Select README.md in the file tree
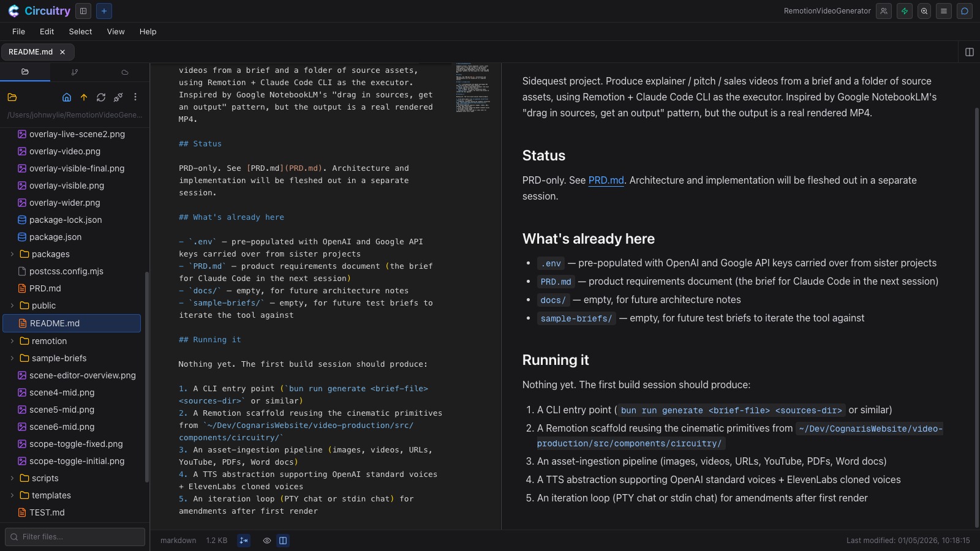The height and width of the screenshot is (551, 980). pyautogui.click(x=72, y=323)
